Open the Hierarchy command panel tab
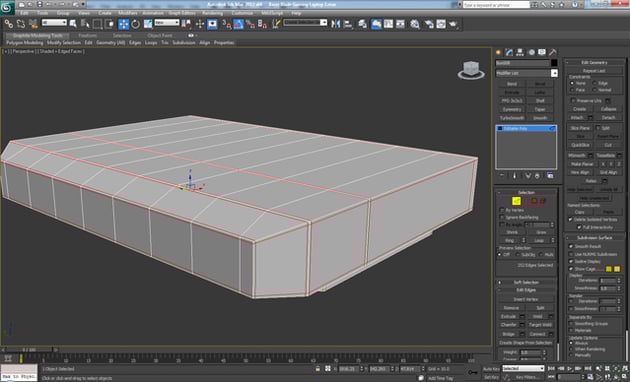Image resolution: width=630 pixels, height=382 pixels. (520, 52)
